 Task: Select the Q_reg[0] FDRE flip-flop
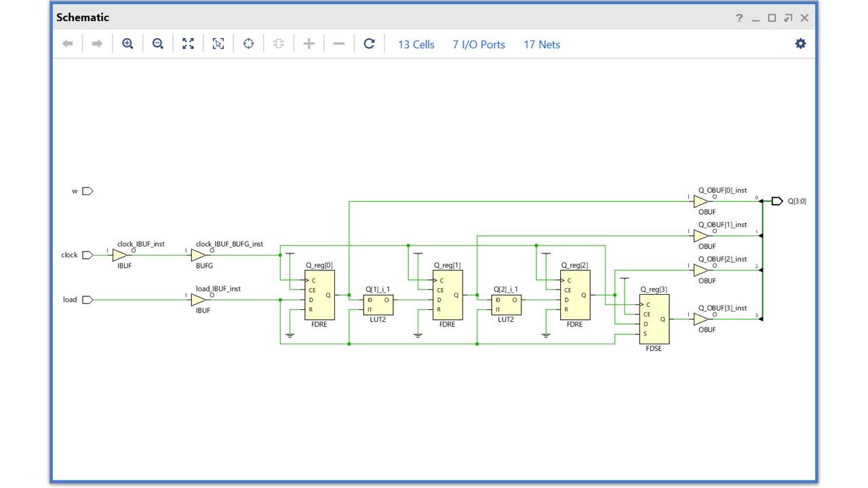319,294
